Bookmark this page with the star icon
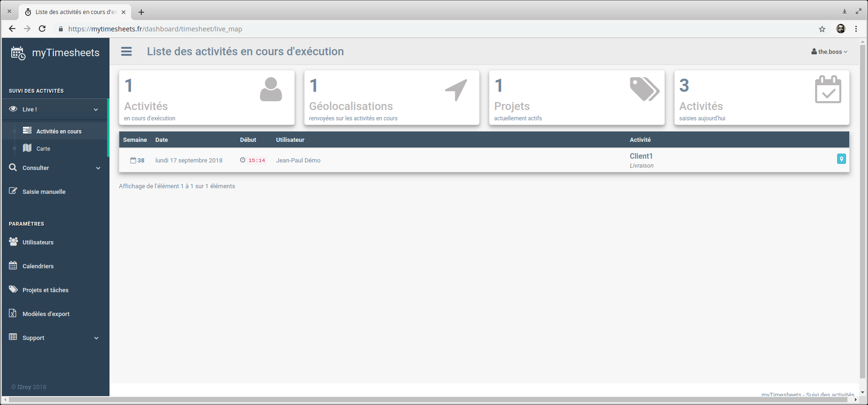Viewport: 868px width, 405px height. [822, 29]
